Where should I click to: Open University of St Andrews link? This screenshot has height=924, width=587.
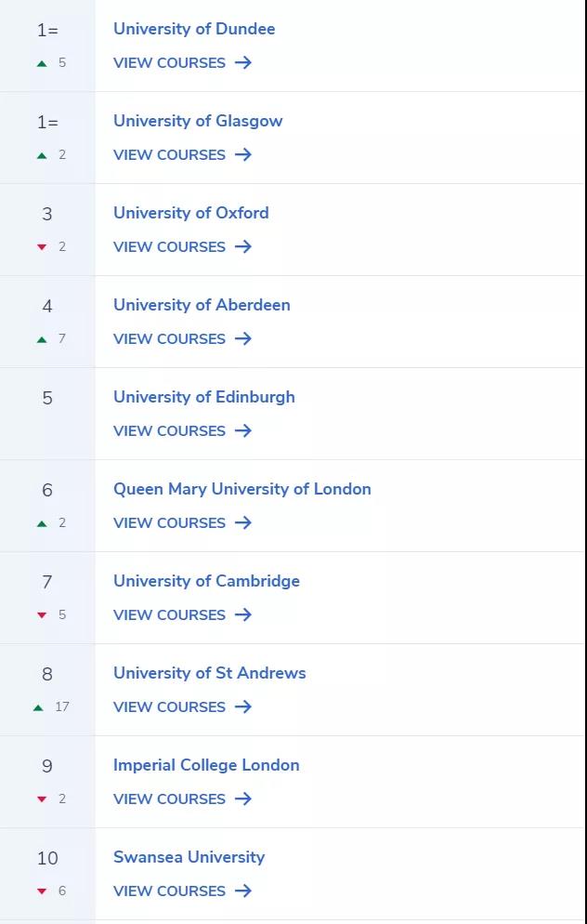[210, 673]
